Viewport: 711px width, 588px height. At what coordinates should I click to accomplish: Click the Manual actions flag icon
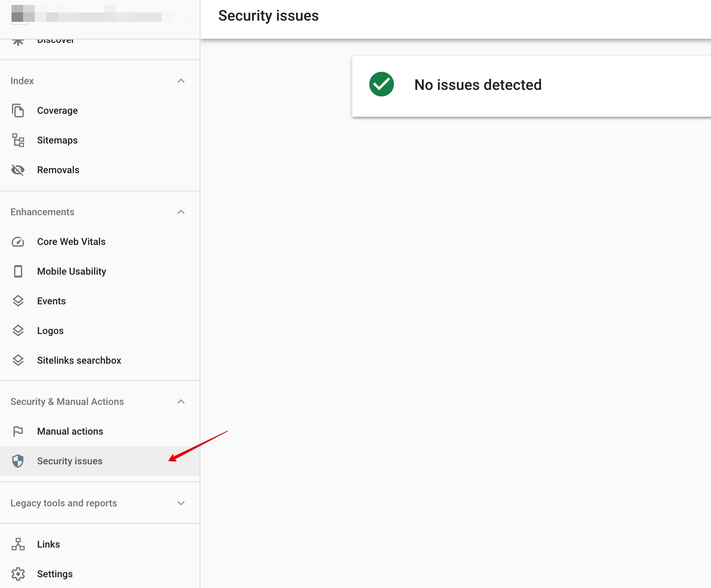pyautogui.click(x=18, y=431)
